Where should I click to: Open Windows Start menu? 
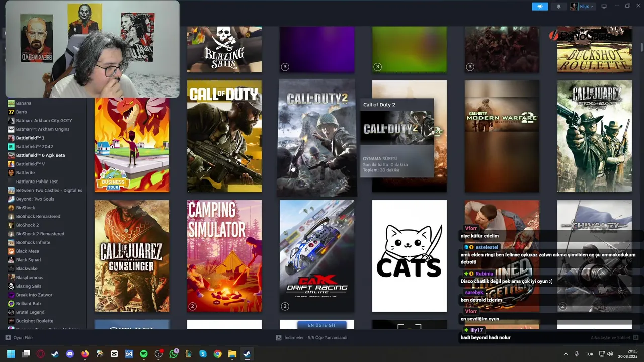pos(11,354)
